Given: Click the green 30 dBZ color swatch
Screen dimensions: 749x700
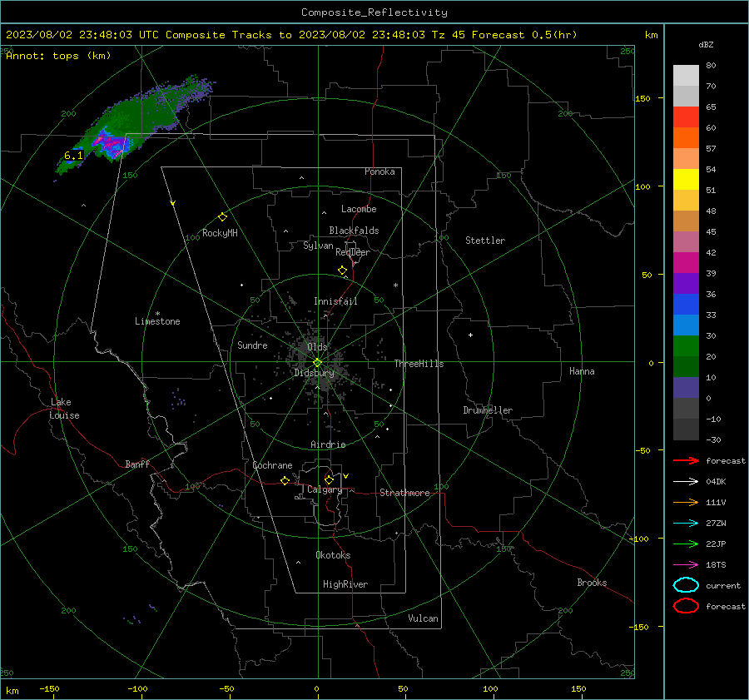Looking at the screenshot, I should pyautogui.click(x=686, y=346).
